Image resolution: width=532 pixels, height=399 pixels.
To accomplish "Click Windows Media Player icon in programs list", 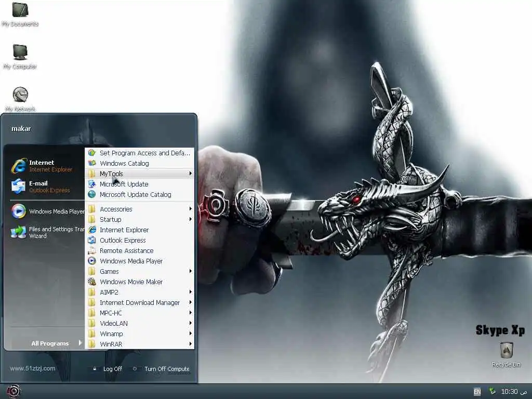I will point(92,261).
